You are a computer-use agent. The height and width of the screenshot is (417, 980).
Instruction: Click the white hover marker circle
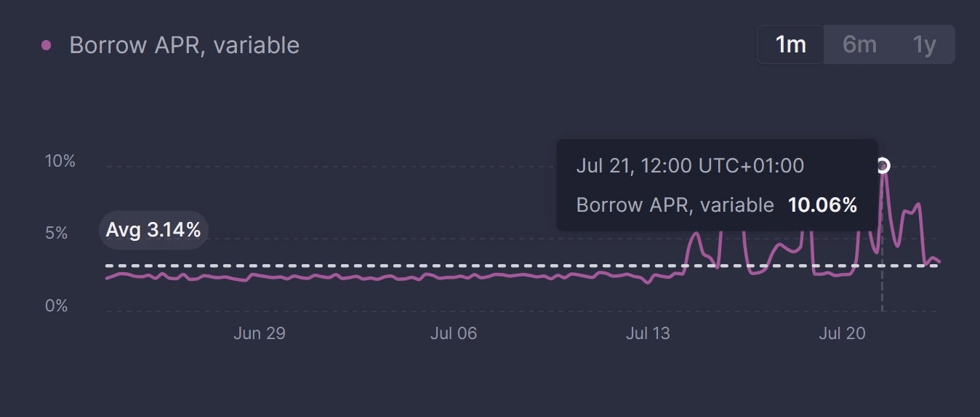[882, 166]
